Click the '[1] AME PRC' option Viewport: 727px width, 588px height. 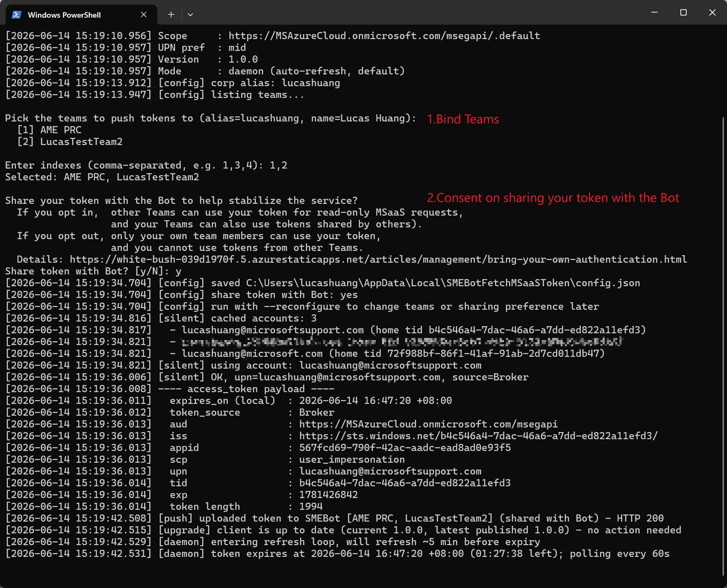49,130
